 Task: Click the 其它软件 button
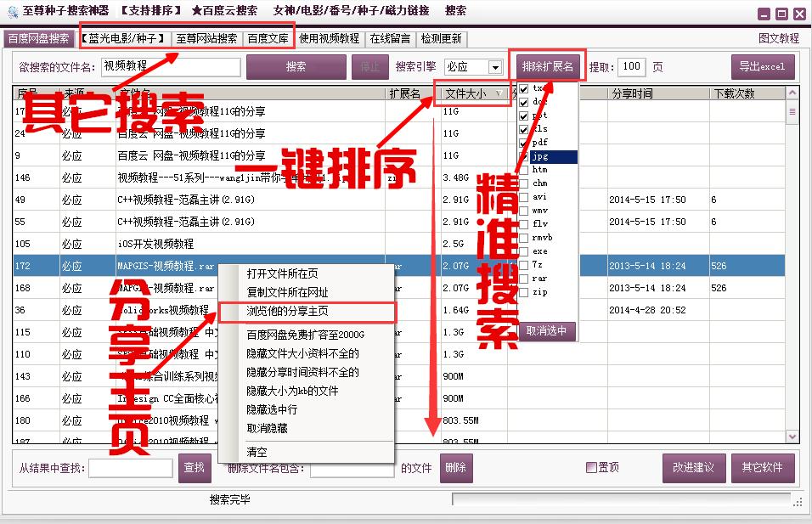[x=763, y=467]
